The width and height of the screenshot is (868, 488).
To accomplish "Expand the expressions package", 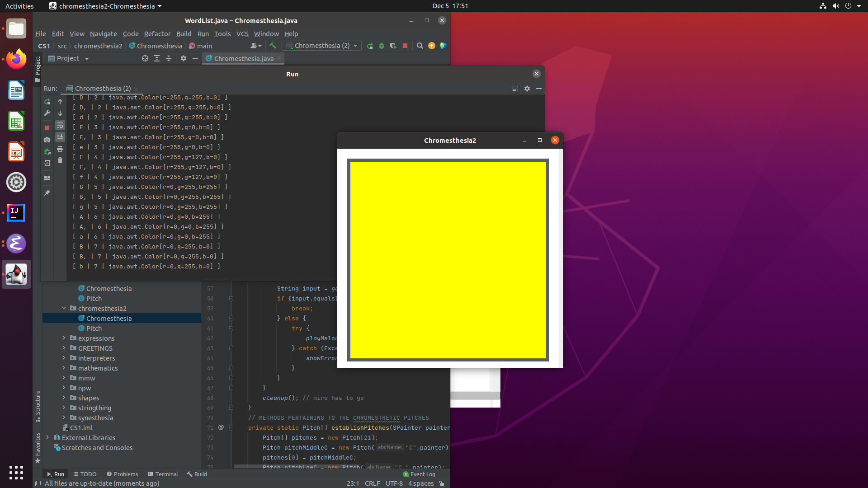I will pyautogui.click(x=64, y=338).
